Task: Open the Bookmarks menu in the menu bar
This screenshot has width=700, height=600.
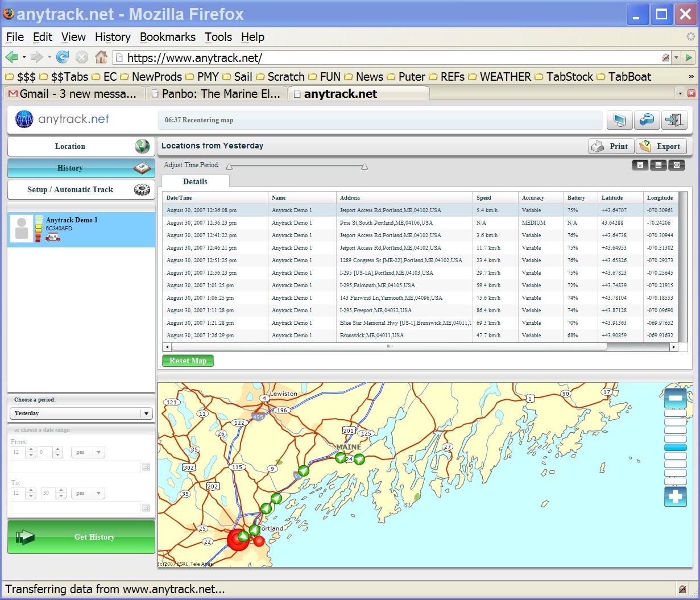Action: 168,37
